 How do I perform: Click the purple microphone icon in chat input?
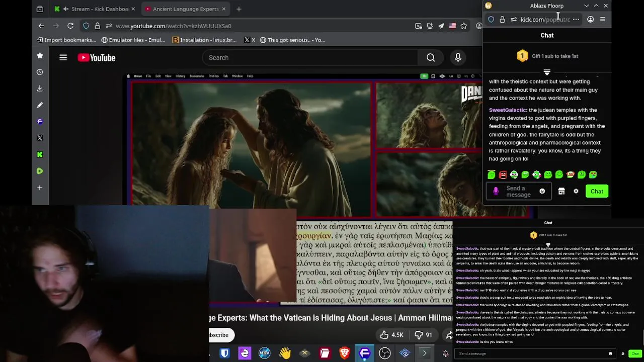tap(496, 191)
